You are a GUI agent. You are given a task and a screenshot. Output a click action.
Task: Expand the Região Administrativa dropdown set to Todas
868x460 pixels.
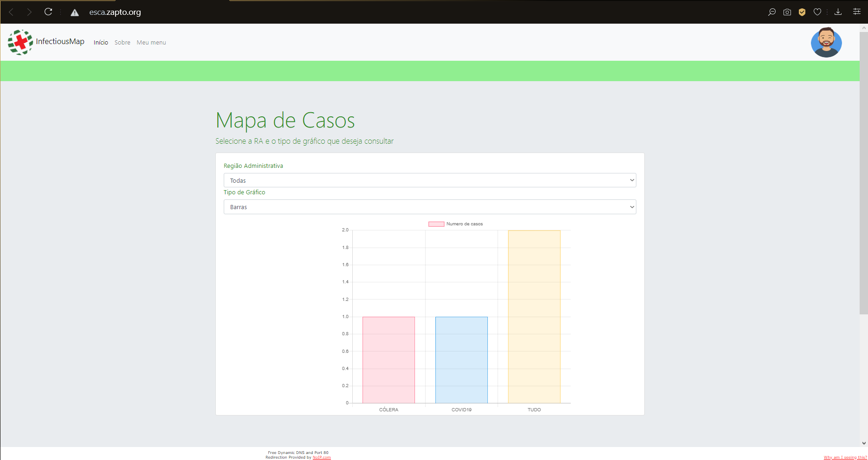click(430, 180)
